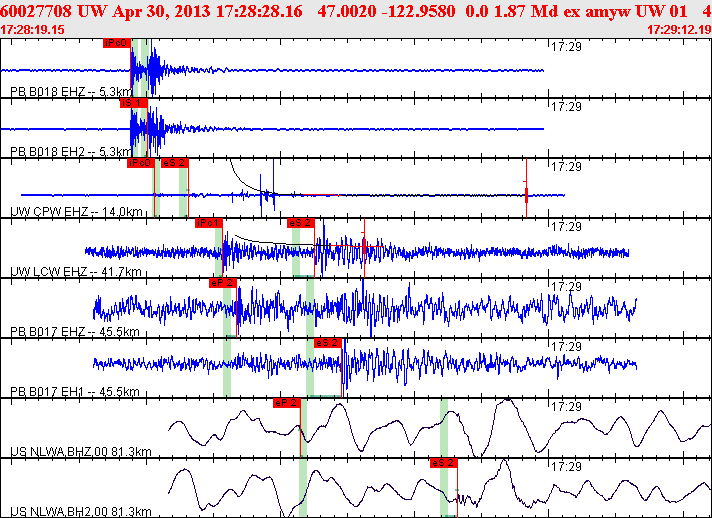Click the 17:29 time tick on NLWA BHZ row
The width and height of the screenshot is (712, 518).
pos(566,406)
